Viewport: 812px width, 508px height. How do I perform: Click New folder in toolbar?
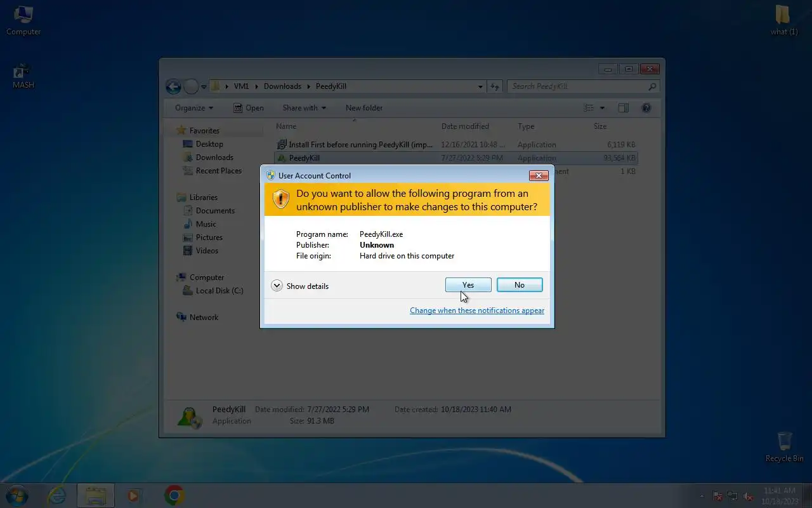point(364,108)
